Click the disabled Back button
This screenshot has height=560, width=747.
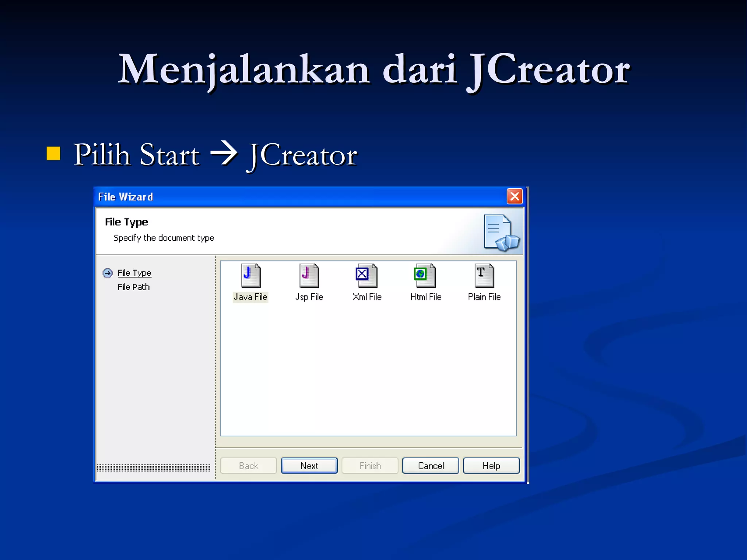point(248,466)
